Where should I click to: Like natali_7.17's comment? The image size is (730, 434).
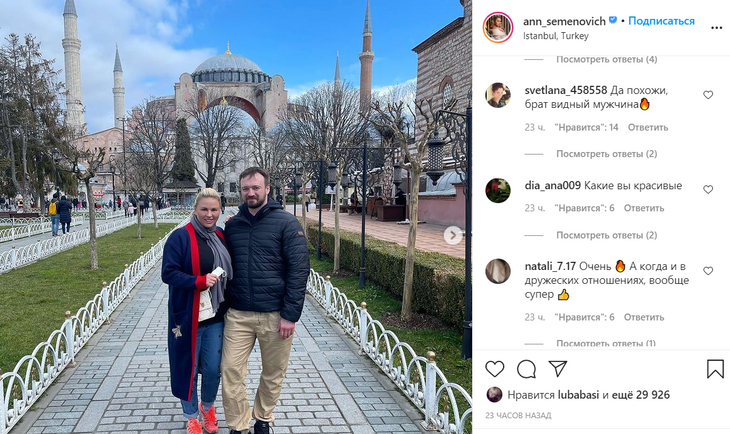pyautogui.click(x=708, y=271)
